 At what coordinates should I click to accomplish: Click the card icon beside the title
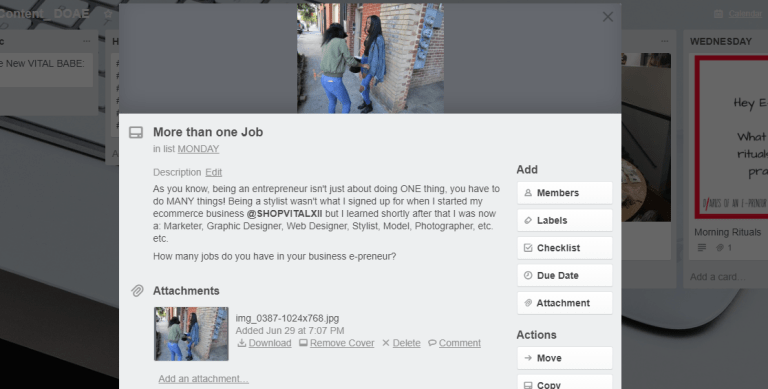(136, 132)
